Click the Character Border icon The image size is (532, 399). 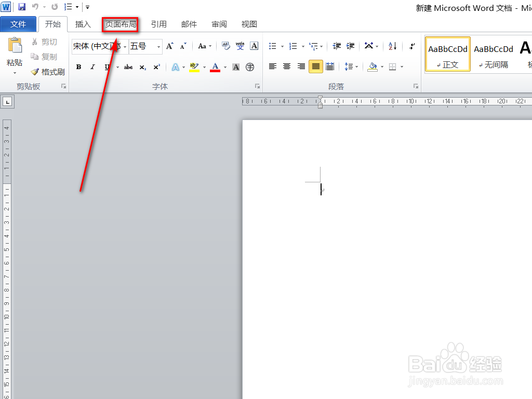[x=254, y=46]
